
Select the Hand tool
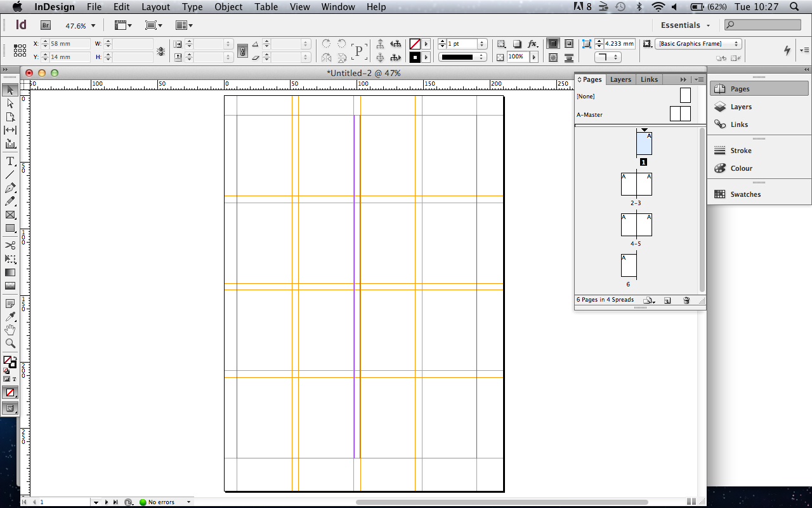click(10, 330)
